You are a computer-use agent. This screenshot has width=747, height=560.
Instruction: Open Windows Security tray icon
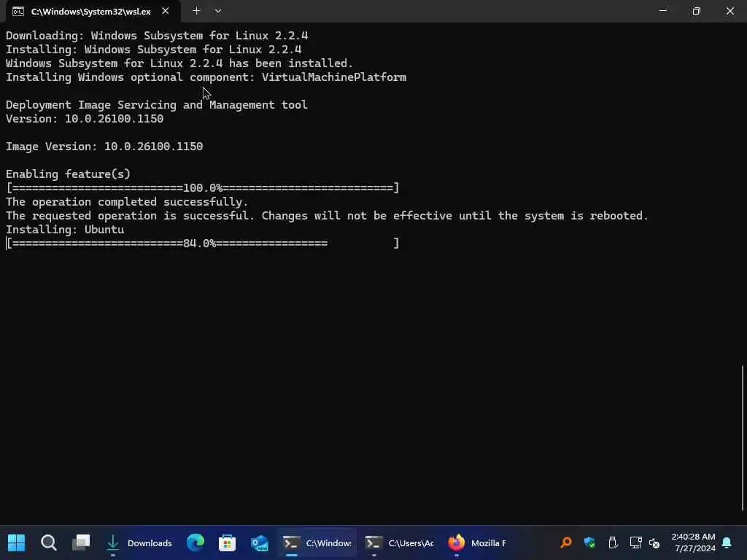(x=589, y=542)
